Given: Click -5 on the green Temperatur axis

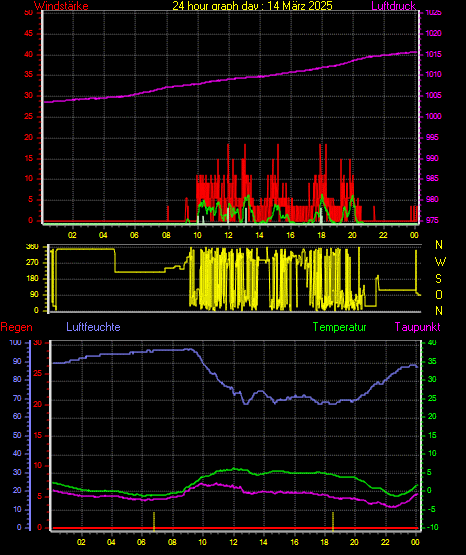Looking at the screenshot, I should tap(432, 509).
